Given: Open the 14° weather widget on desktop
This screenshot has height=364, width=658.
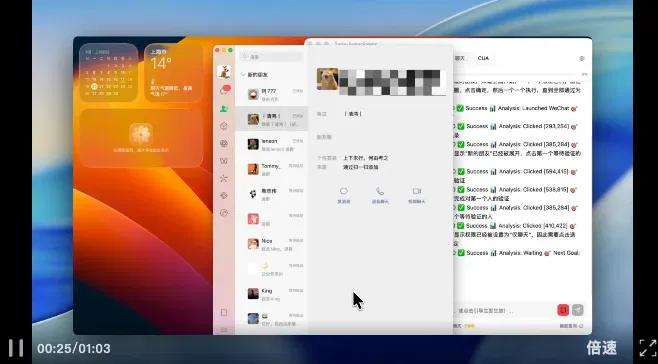Looking at the screenshot, I should click(174, 72).
